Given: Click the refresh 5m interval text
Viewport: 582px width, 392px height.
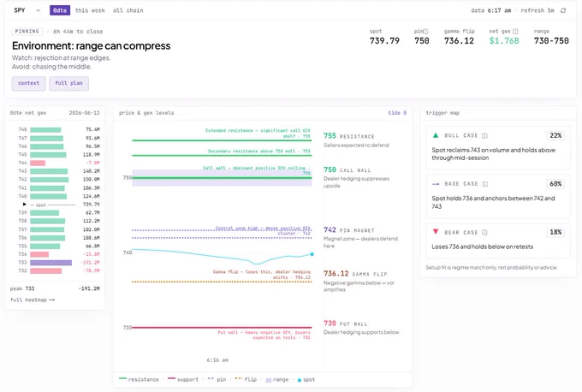Looking at the screenshot, I should (537, 10).
